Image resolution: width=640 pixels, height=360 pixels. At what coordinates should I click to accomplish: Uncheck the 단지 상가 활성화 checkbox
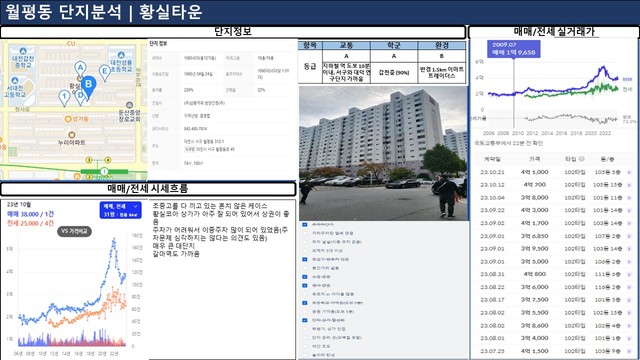(305, 320)
